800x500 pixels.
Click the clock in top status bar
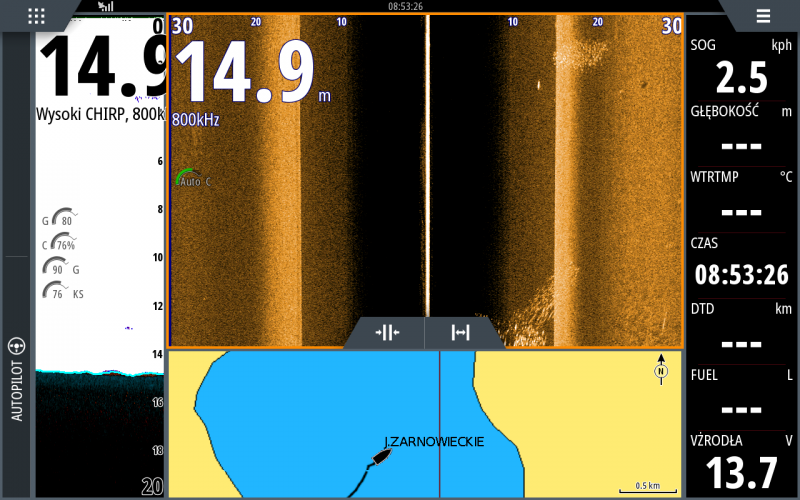405,6
